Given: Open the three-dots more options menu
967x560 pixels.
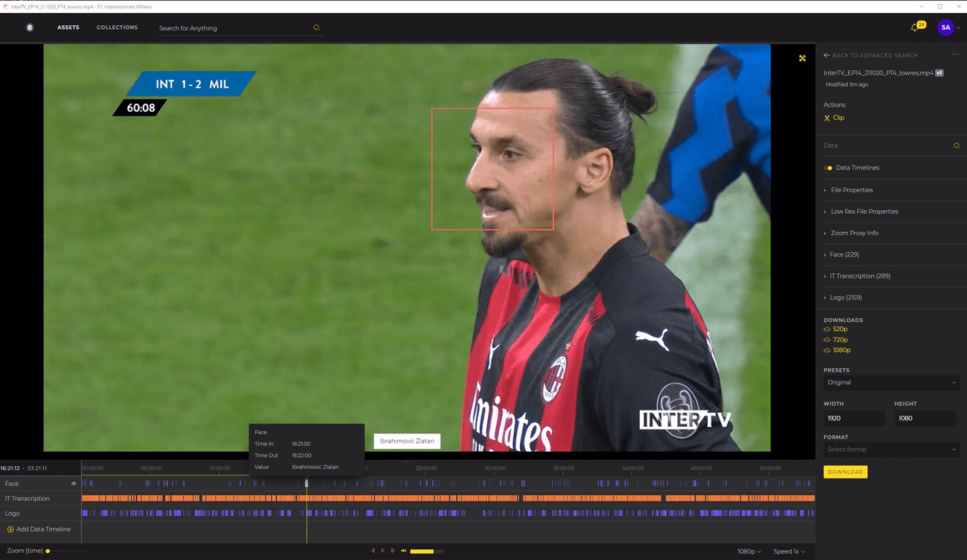Looking at the screenshot, I should 955,54.
